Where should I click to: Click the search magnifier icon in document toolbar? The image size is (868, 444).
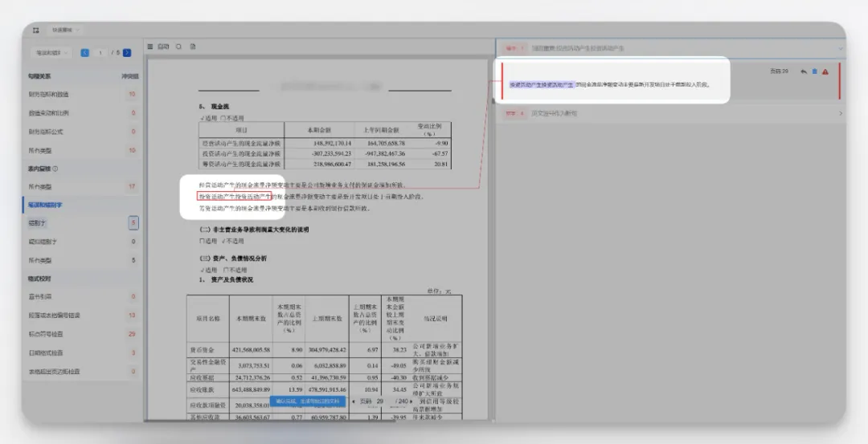click(179, 47)
